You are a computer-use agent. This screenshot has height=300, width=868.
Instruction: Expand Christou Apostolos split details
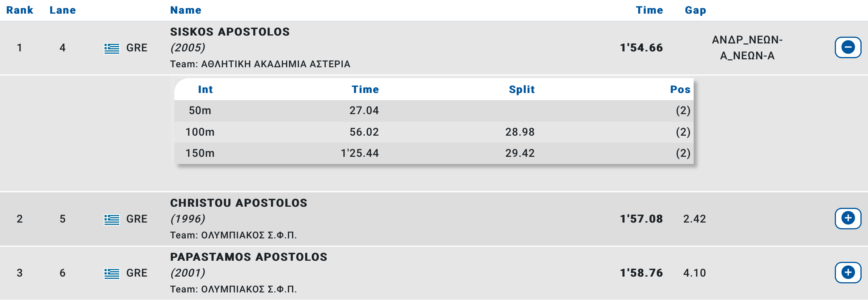point(848,218)
